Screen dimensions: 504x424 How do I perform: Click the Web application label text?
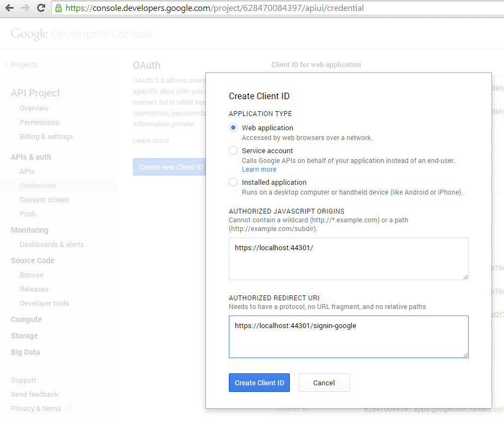268,128
